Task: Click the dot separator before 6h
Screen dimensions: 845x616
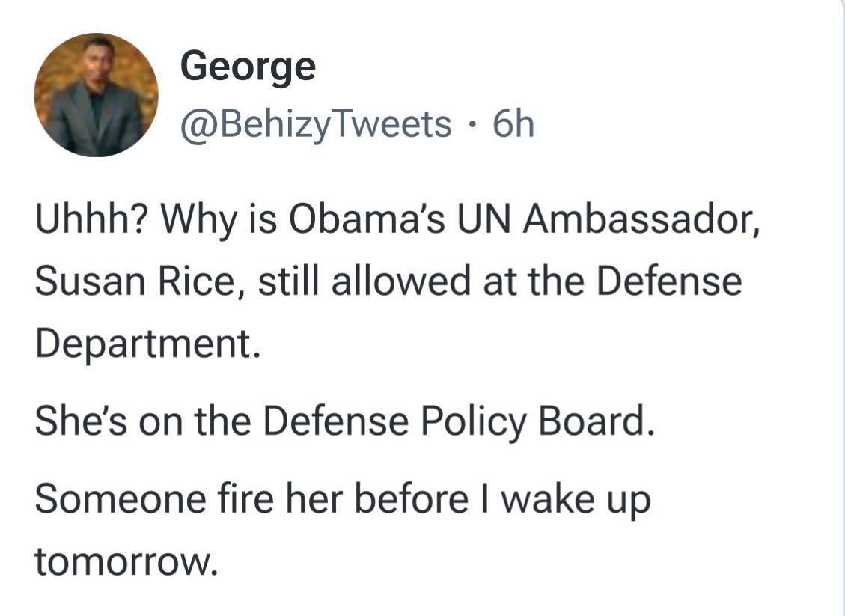Action: coord(472,126)
